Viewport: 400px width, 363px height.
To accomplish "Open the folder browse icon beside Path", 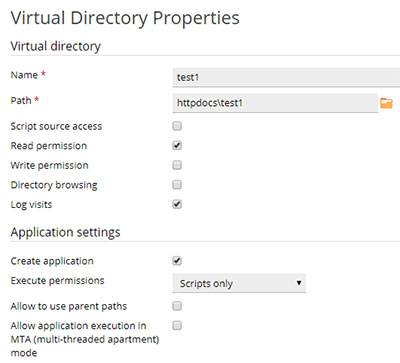I will tap(386, 103).
